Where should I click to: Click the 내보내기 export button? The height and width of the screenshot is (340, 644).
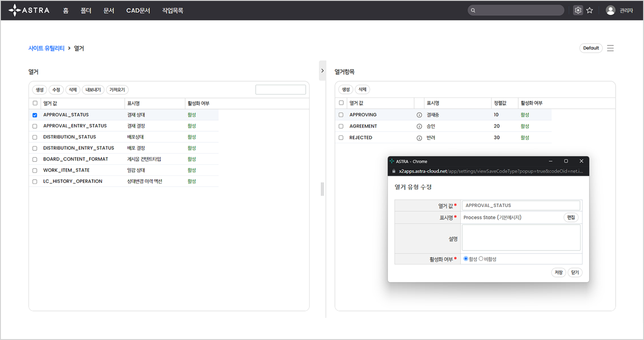(x=93, y=90)
